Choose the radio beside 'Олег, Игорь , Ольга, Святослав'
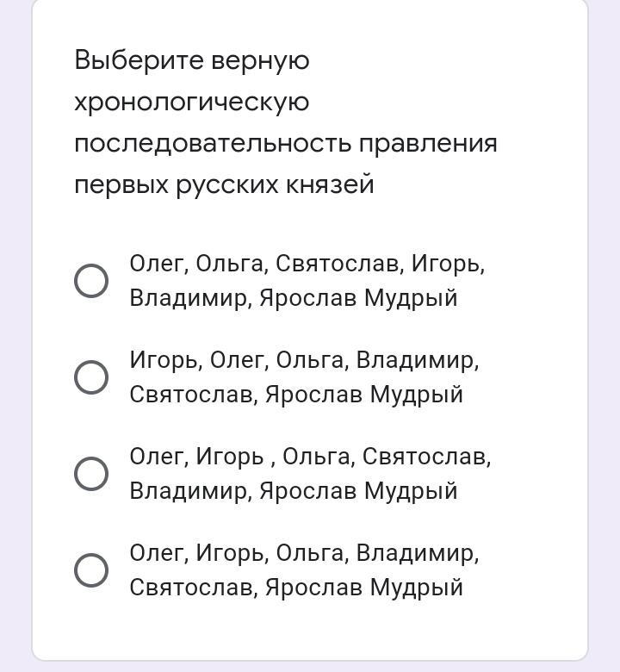Viewport: 620px width, 672px height. pos(91,474)
